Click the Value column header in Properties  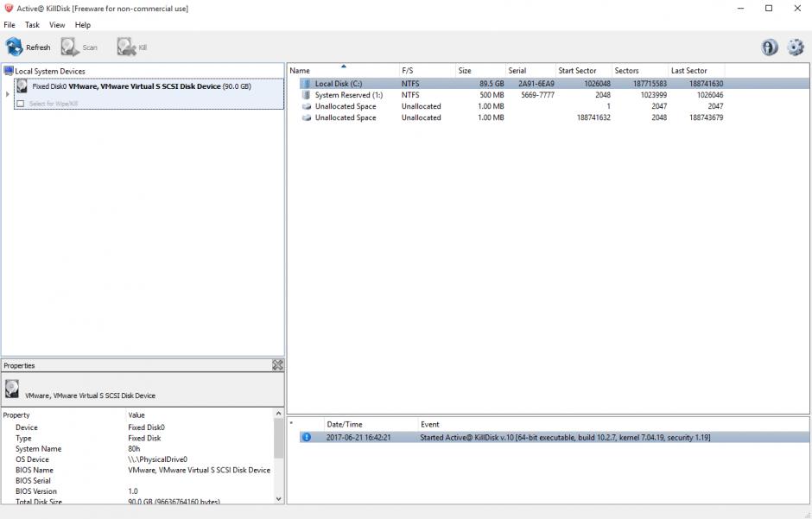pos(200,415)
